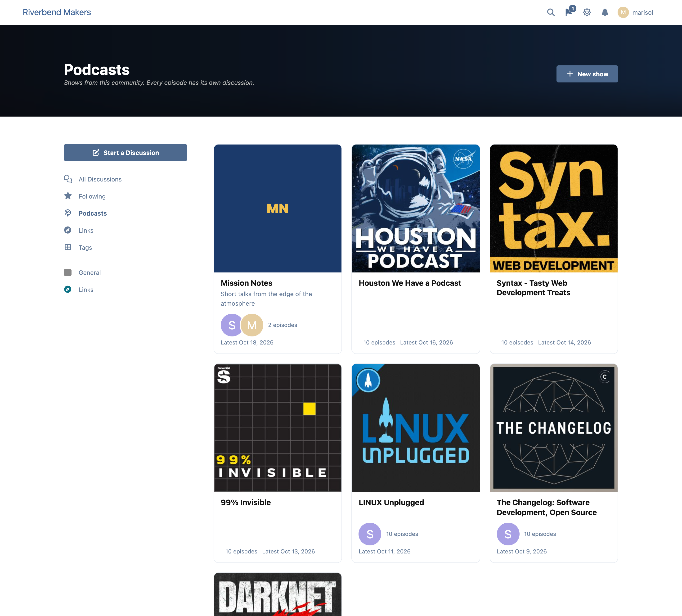682x616 pixels.
Task: Click the 99% Invisible cover art
Action: click(278, 428)
